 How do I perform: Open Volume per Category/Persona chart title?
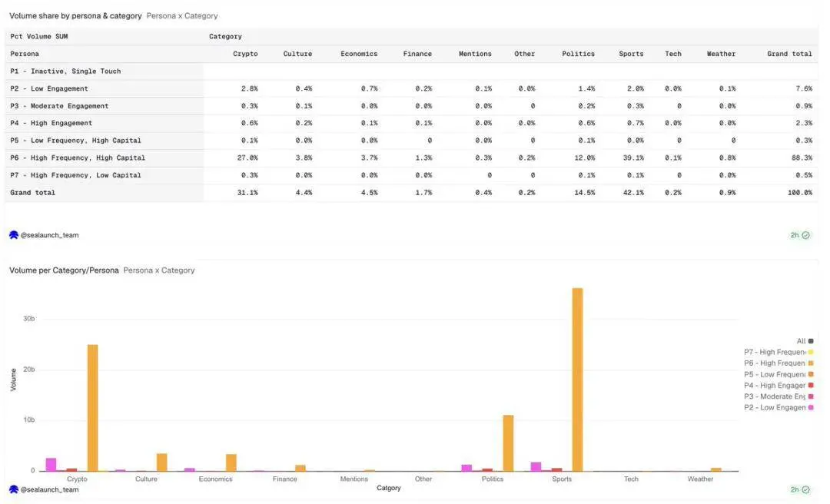point(64,270)
